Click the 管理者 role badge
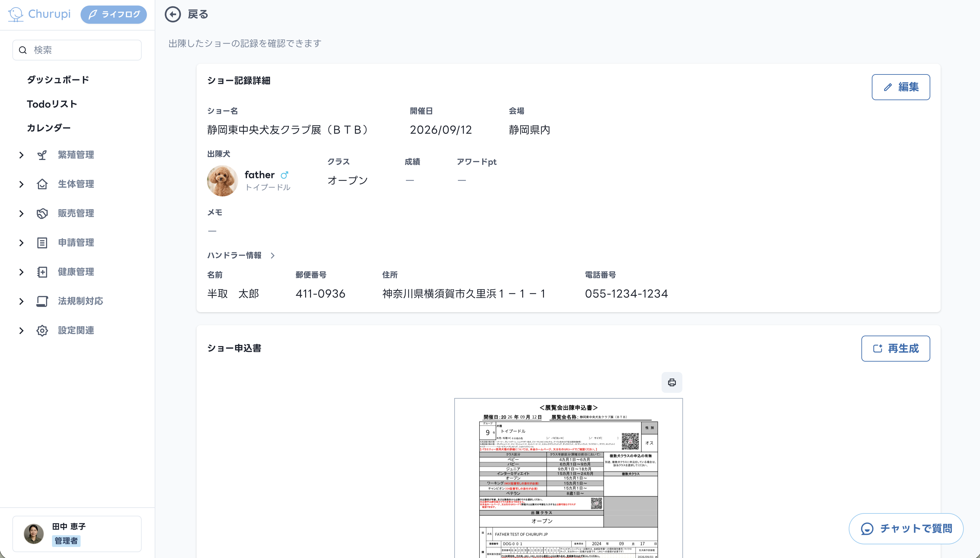The height and width of the screenshot is (558, 980). (x=66, y=541)
